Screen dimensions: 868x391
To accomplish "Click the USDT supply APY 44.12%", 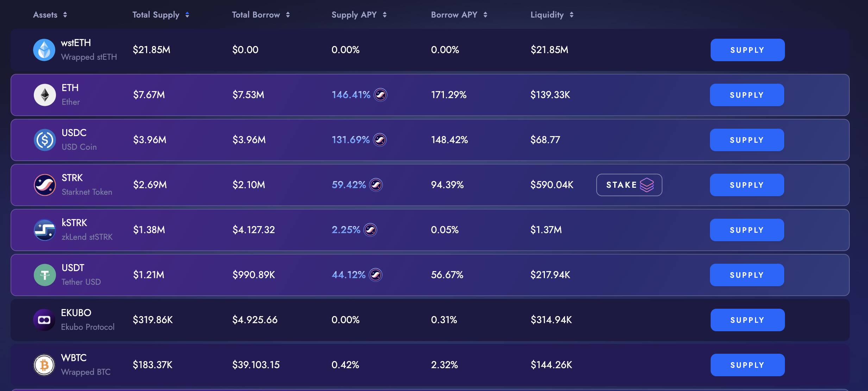I will [348, 275].
